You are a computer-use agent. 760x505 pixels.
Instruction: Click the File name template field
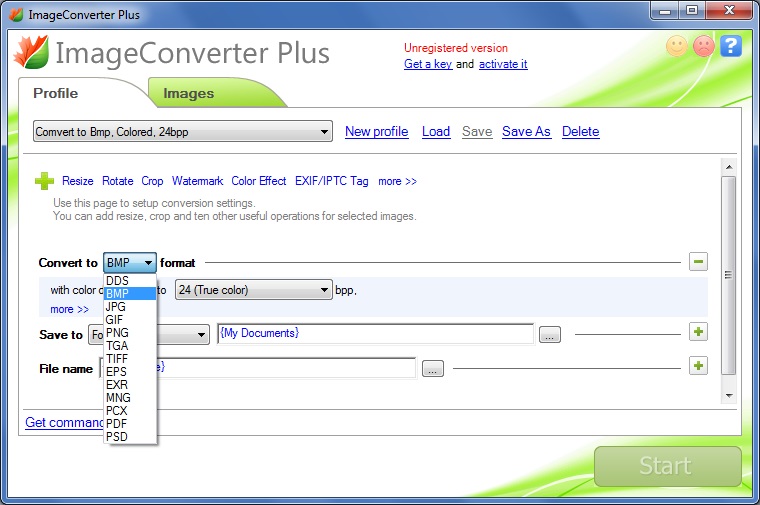tap(257, 367)
